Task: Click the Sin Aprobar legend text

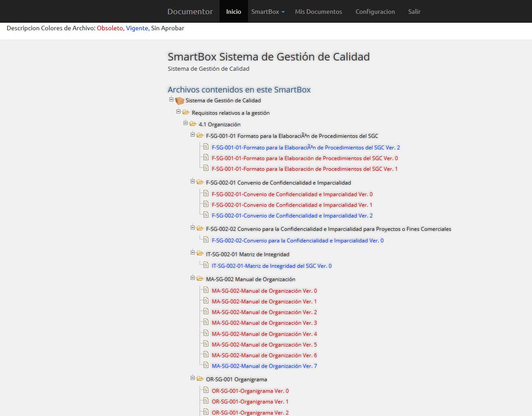Action: point(168,28)
